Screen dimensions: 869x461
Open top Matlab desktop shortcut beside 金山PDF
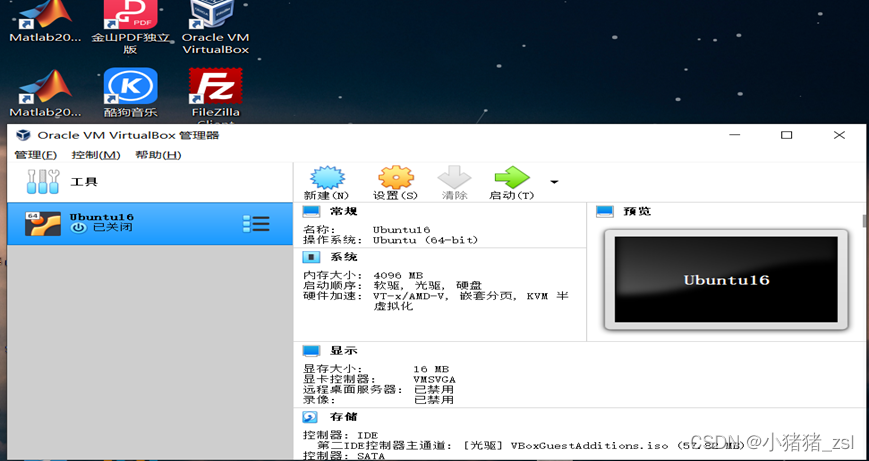pyautogui.click(x=45, y=22)
